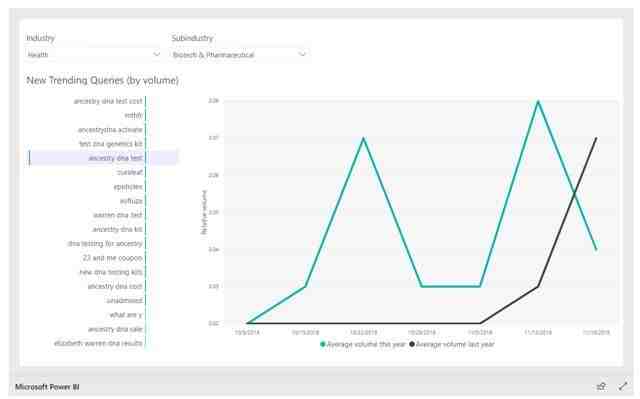Click the Microsoft Power BI link

click(47, 387)
